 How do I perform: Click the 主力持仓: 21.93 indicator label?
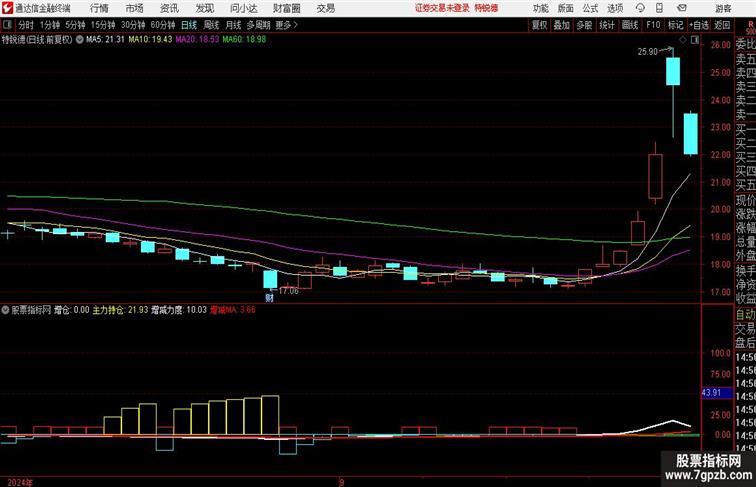[120, 310]
